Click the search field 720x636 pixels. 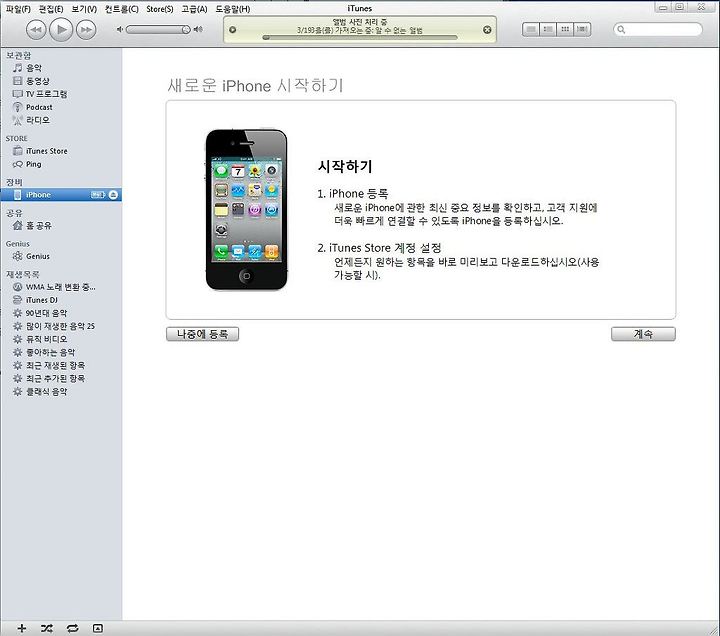pos(658,29)
